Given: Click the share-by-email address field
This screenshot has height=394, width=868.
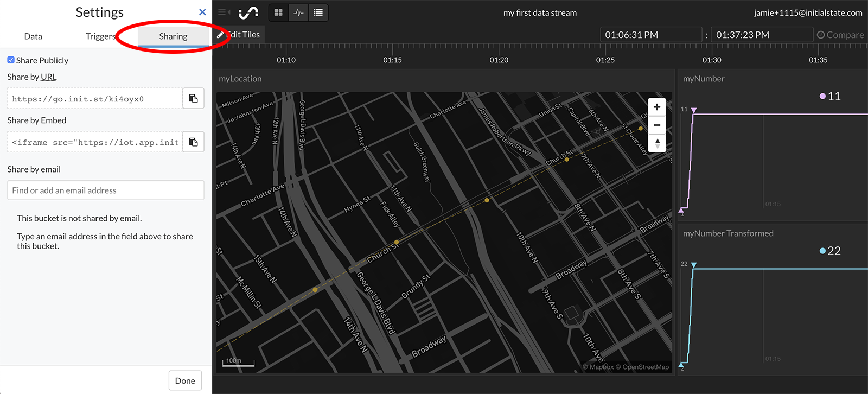Looking at the screenshot, I should [106, 190].
